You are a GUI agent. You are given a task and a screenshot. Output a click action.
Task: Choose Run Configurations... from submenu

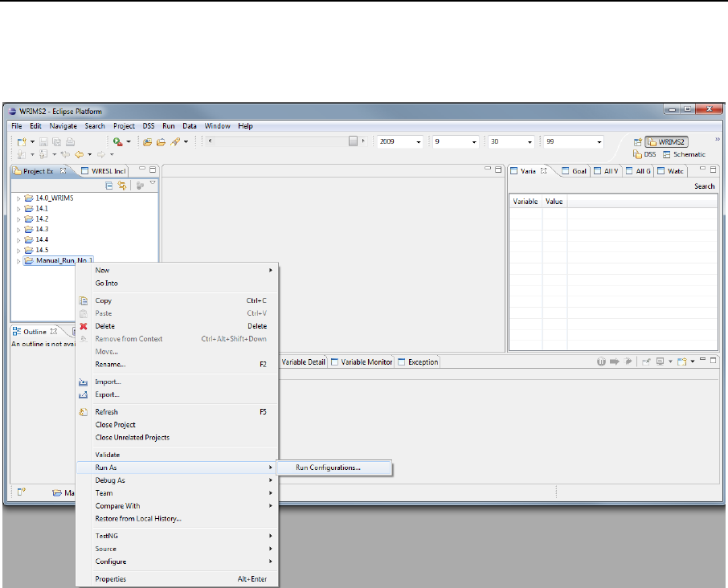click(333, 468)
